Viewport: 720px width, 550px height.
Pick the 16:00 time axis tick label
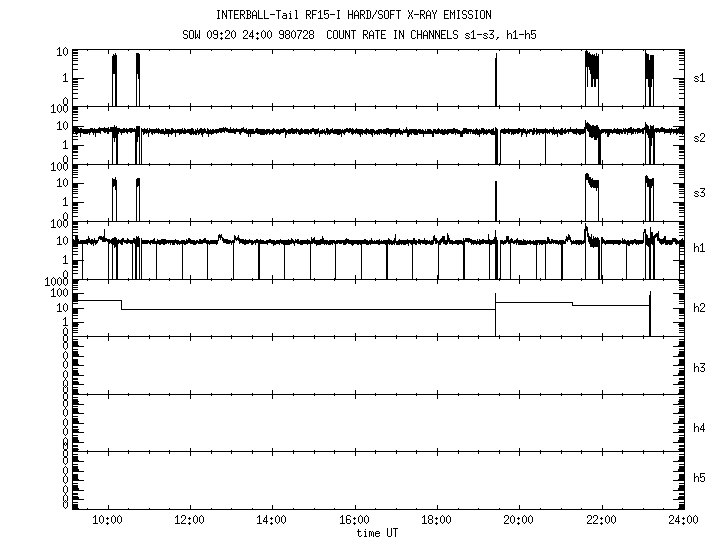point(354,520)
